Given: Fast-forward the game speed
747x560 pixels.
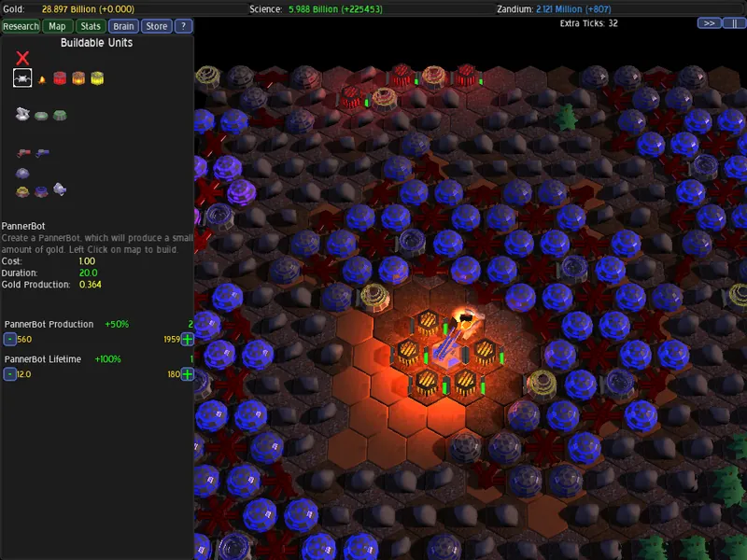Looking at the screenshot, I should (709, 23).
